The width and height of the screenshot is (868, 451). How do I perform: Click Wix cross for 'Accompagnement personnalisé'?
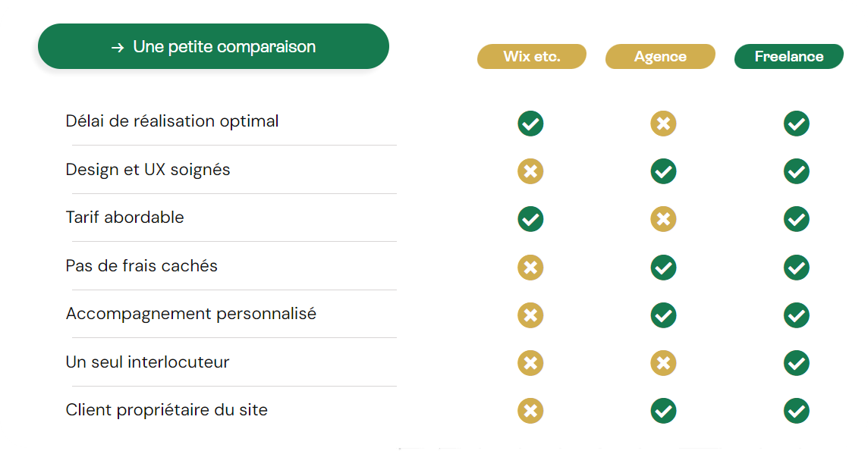(530, 315)
